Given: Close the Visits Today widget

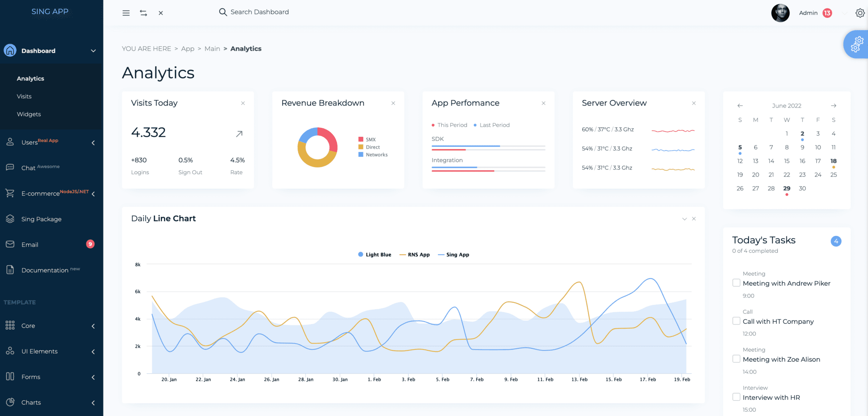Looking at the screenshot, I should (243, 103).
